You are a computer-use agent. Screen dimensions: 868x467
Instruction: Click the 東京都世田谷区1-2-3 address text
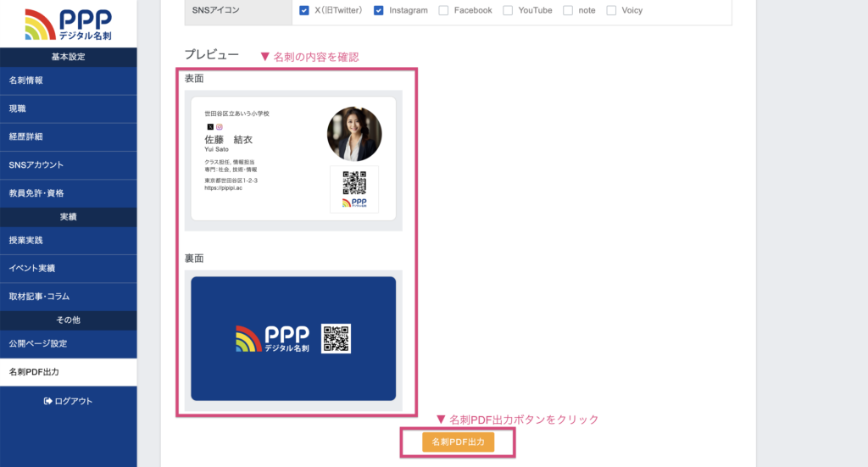click(231, 181)
